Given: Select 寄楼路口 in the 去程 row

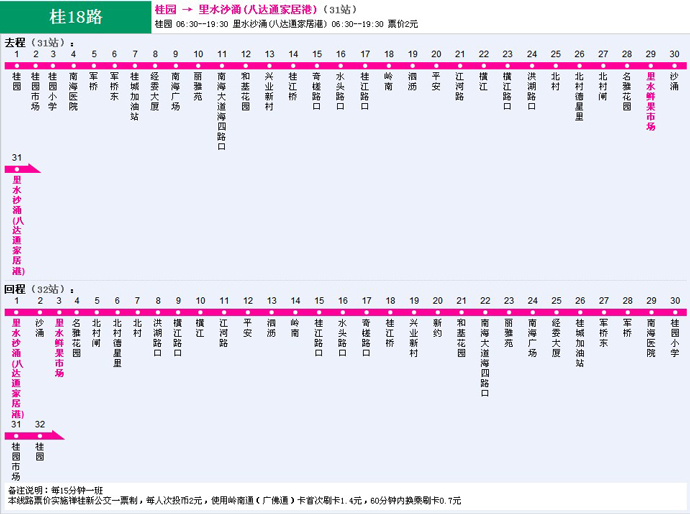Looking at the screenshot, I should [x=317, y=91].
